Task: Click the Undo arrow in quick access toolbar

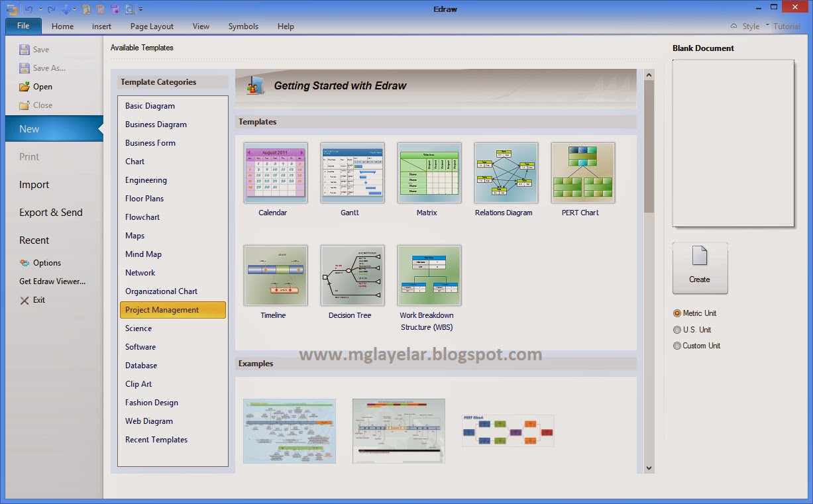Action: 28,9
